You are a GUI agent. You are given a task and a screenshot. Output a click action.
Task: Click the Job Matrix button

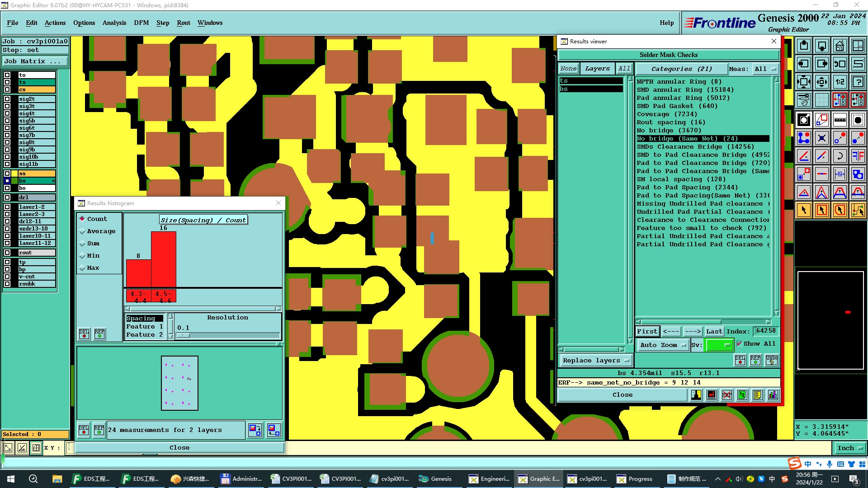pyautogui.click(x=35, y=61)
